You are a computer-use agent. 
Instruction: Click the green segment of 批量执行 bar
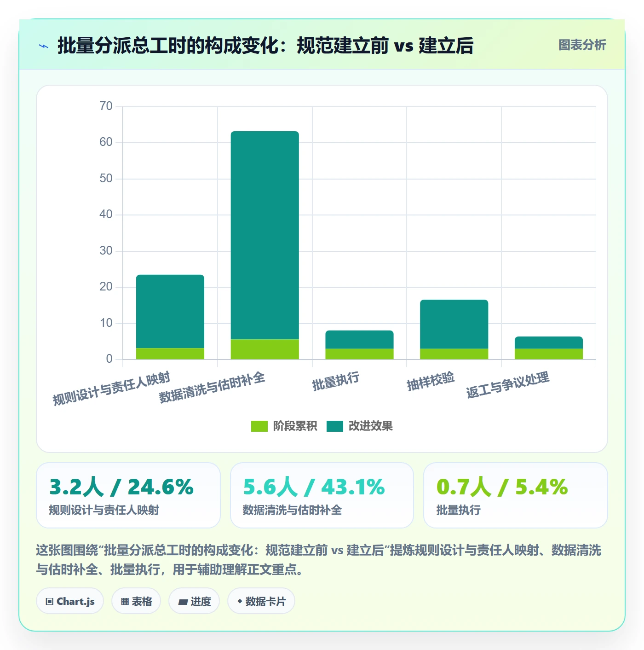pos(359,354)
